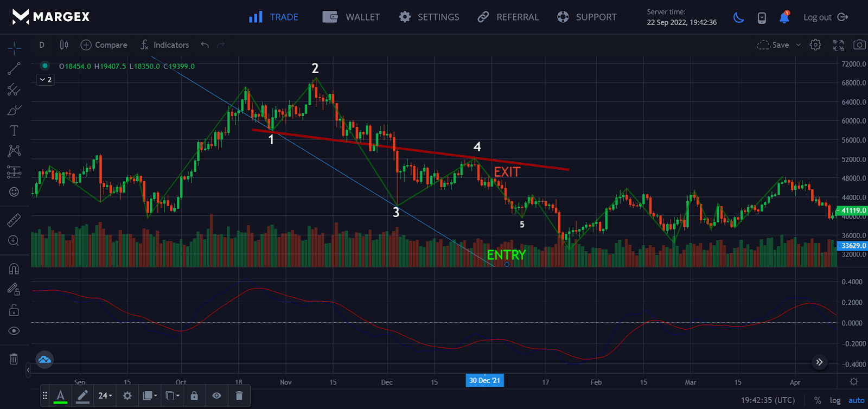Activate the Brush drawing tool
Viewport: 868px width, 409px height.
(14, 110)
